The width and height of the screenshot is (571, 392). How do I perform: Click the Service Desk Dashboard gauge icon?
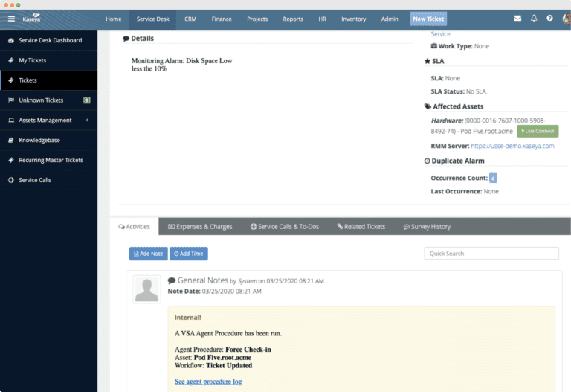(x=11, y=40)
